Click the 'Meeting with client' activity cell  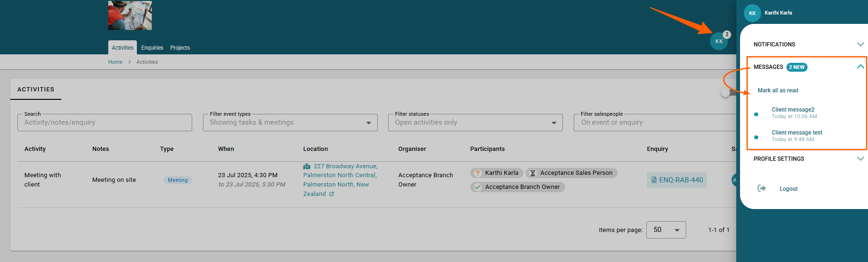click(43, 180)
